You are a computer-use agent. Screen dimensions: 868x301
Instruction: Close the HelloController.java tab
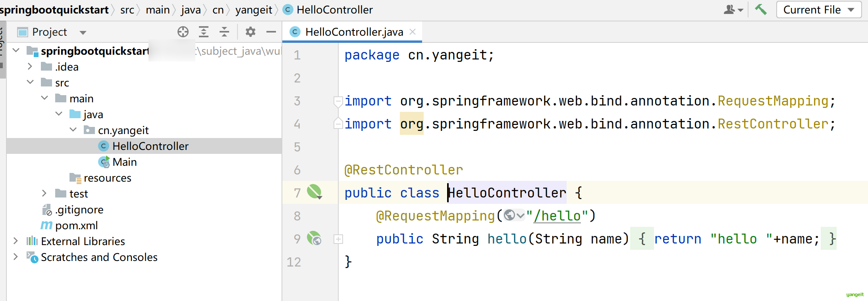pyautogui.click(x=413, y=32)
